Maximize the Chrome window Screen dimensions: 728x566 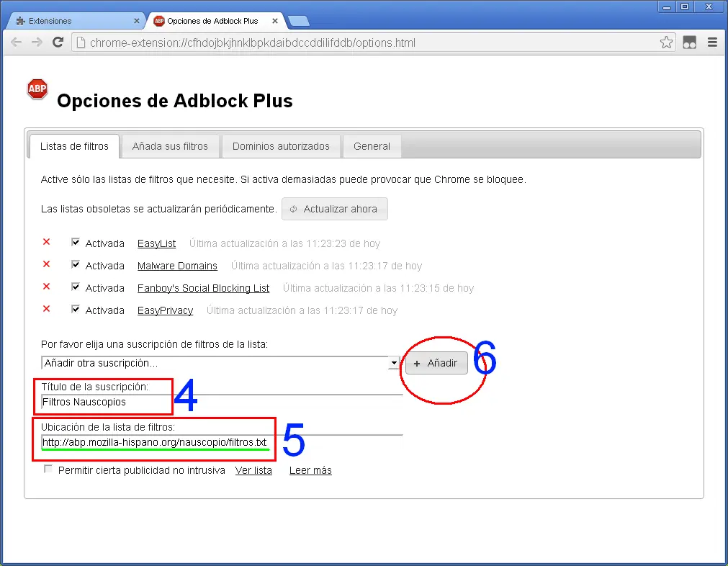685,6
